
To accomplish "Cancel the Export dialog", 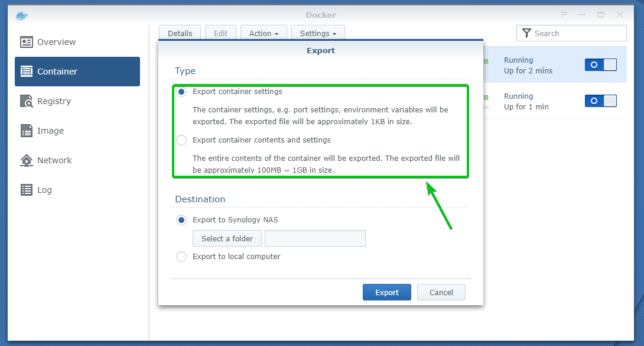I will click(441, 292).
